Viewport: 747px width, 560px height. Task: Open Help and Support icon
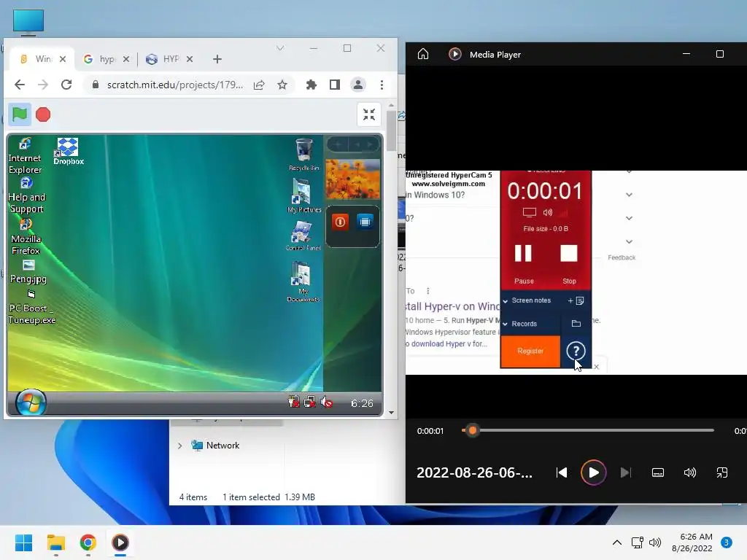point(26,195)
